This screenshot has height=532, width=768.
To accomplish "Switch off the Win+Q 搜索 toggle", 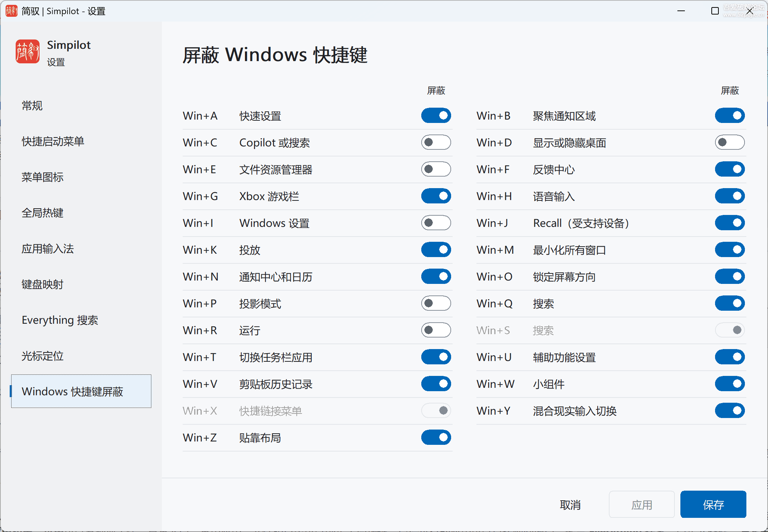I will 730,303.
